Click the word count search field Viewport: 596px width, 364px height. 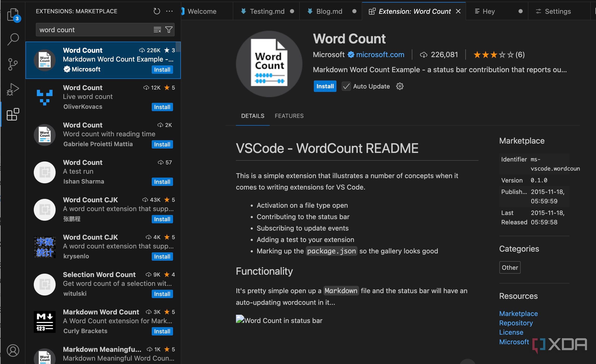coord(94,30)
